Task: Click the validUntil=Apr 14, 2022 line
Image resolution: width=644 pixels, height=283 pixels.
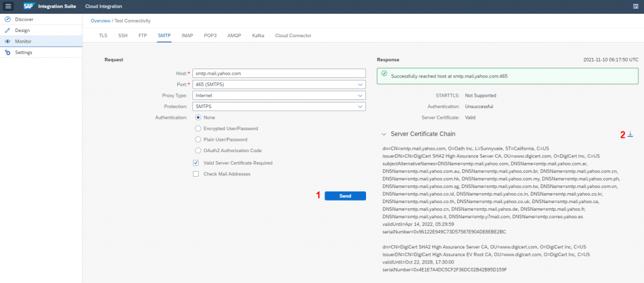Action: [x=418, y=225]
